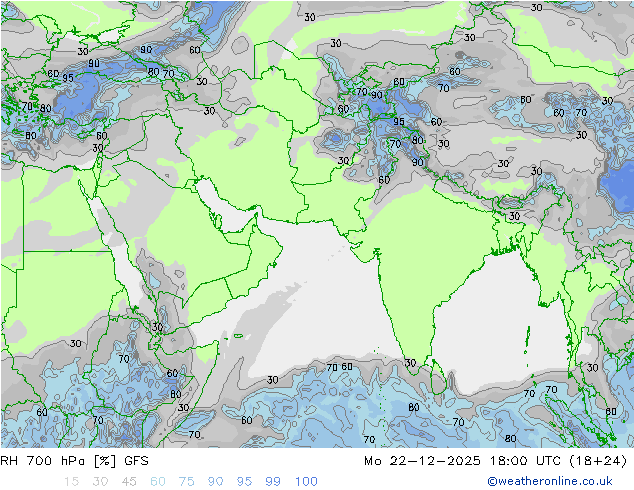Image resolution: width=634 pixels, height=490 pixels.
Task: Select legend value 75 in the color scale
Action: 186,481
